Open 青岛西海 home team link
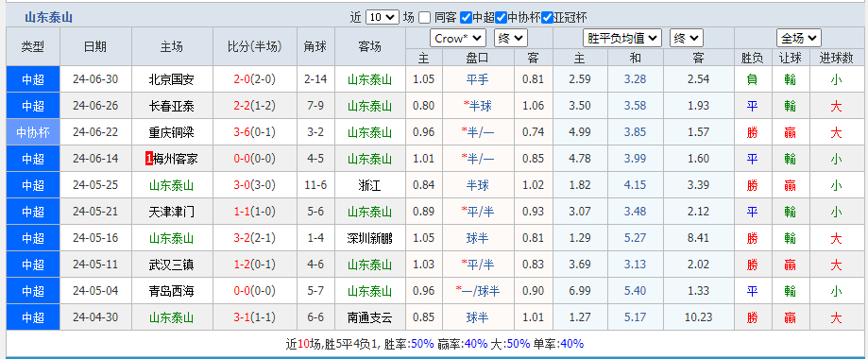The height and width of the screenshot is (359, 868). [172, 291]
